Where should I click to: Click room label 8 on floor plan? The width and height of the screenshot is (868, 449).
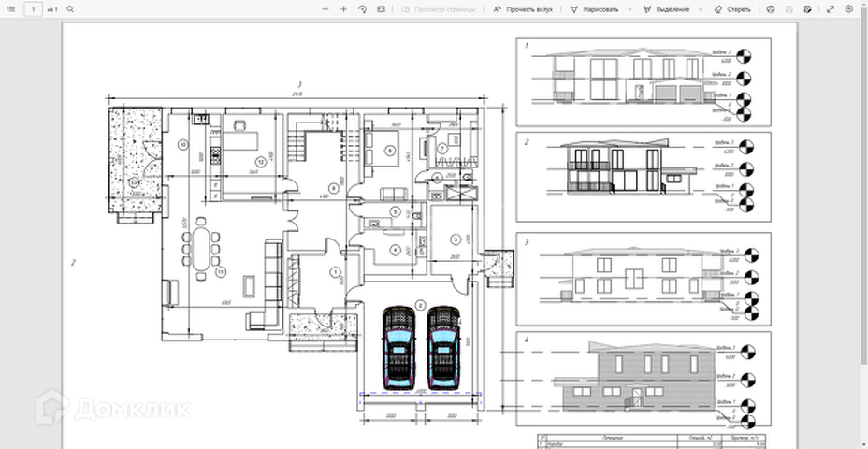pos(390,150)
